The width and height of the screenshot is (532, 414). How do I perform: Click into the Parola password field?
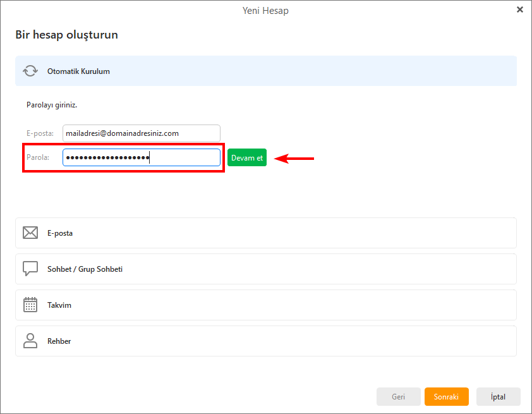(141, 157)
